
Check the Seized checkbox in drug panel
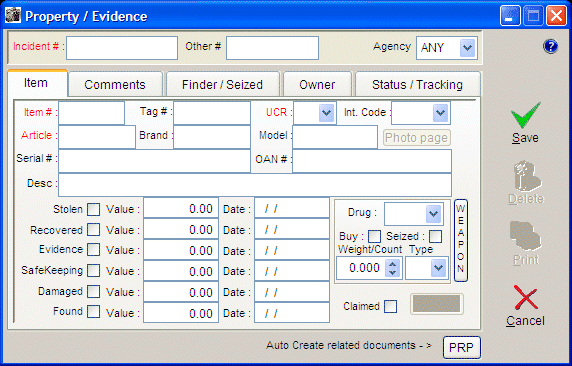435,236
